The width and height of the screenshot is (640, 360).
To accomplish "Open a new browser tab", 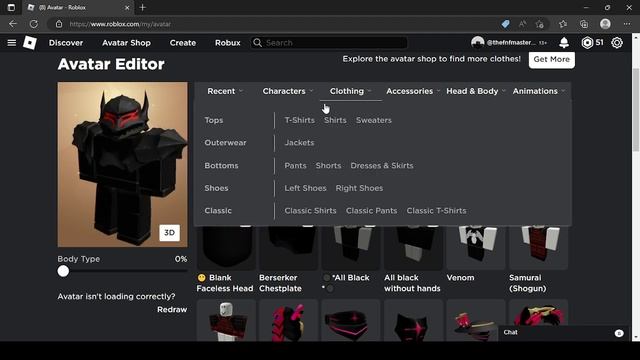I will (142, 7).
